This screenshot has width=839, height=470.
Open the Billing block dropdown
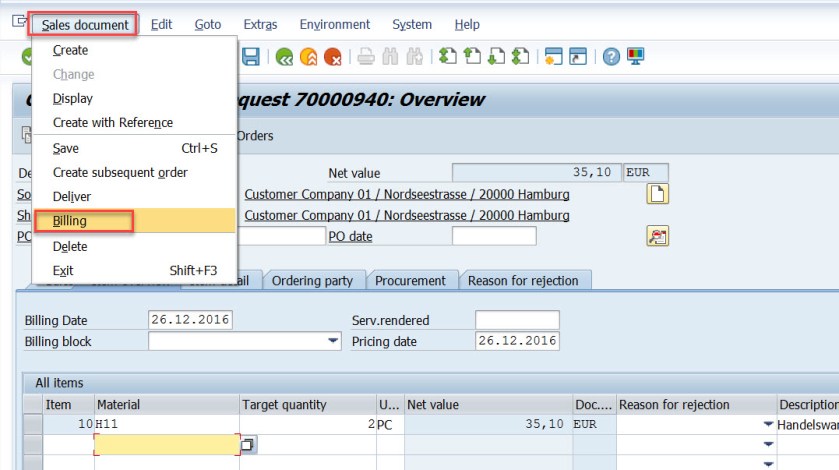333,340
